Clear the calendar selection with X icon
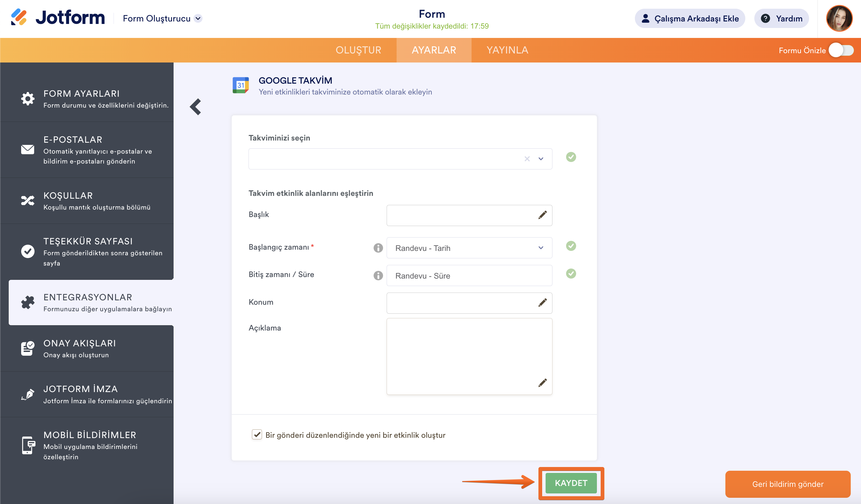861x504 pixels. point(527,159)
